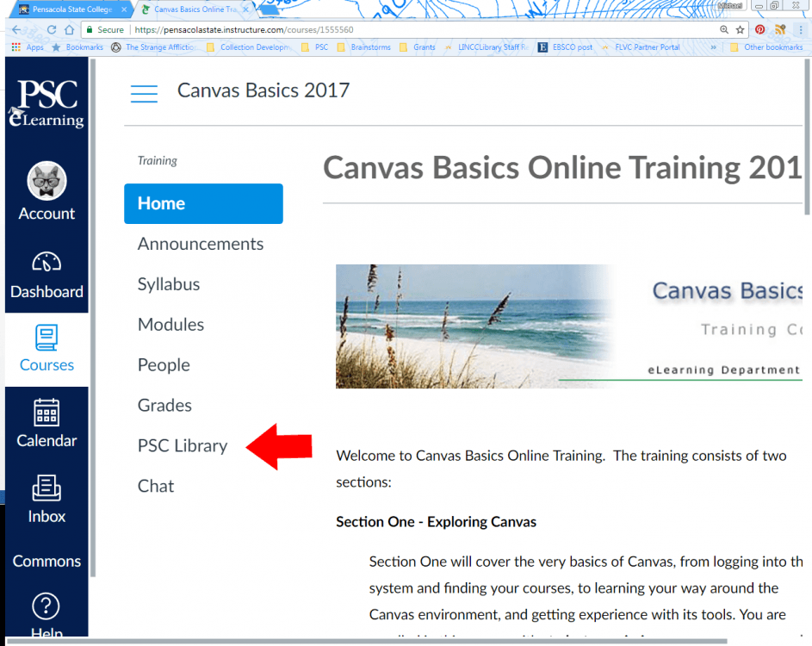Click the horizontal scrollbar at the bottom
The height and width of the screenshot is (646, 812).
(367, 642)
